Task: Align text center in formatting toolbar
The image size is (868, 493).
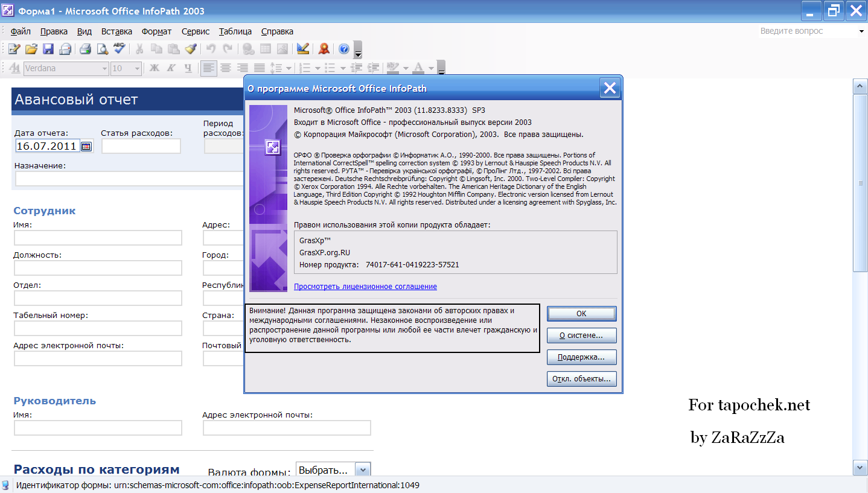Action: (x=226, y=68)
